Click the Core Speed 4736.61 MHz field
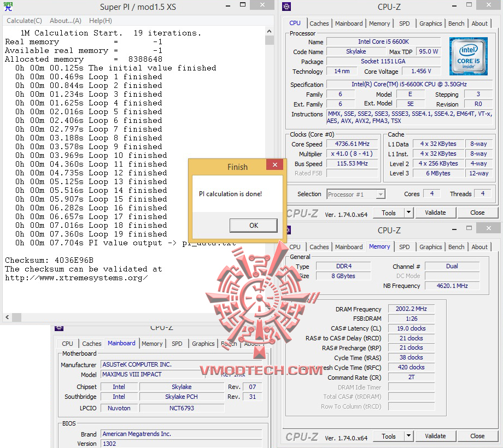 (x=352, y=144)
